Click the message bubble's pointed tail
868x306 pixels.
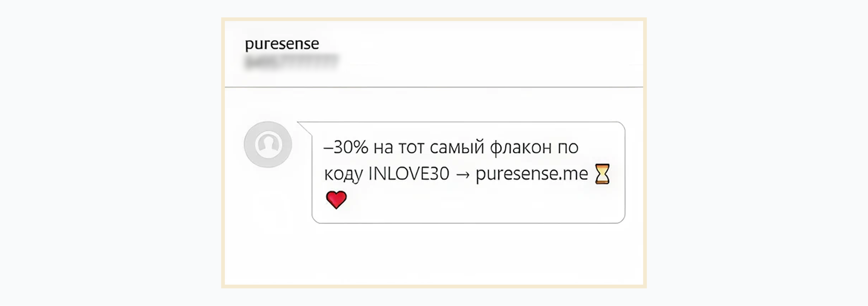[305, 128]
